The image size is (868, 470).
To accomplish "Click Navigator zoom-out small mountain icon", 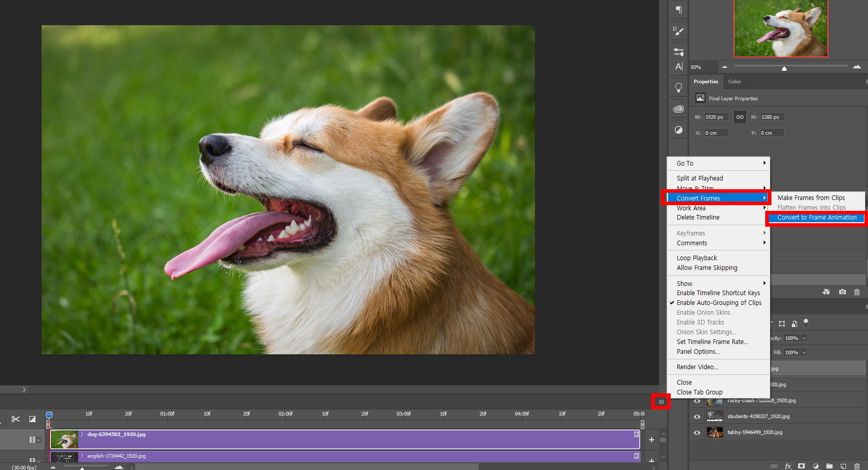I will pos(725,67).
